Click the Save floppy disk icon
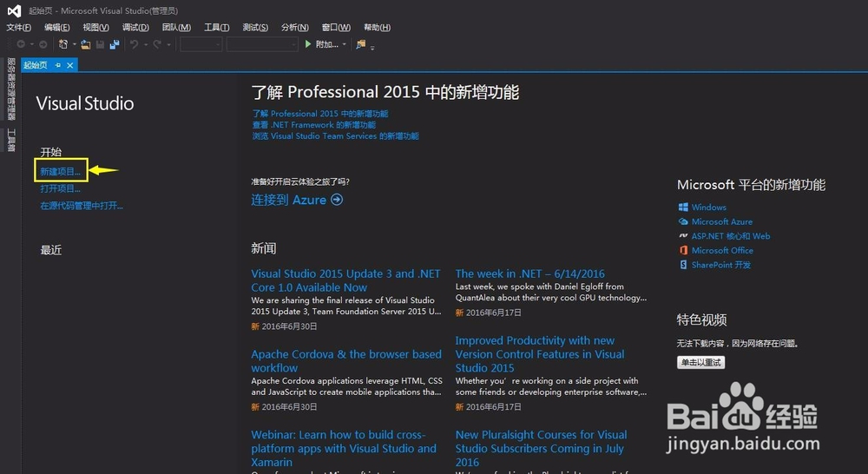868x474 pixels. point(100,44)
